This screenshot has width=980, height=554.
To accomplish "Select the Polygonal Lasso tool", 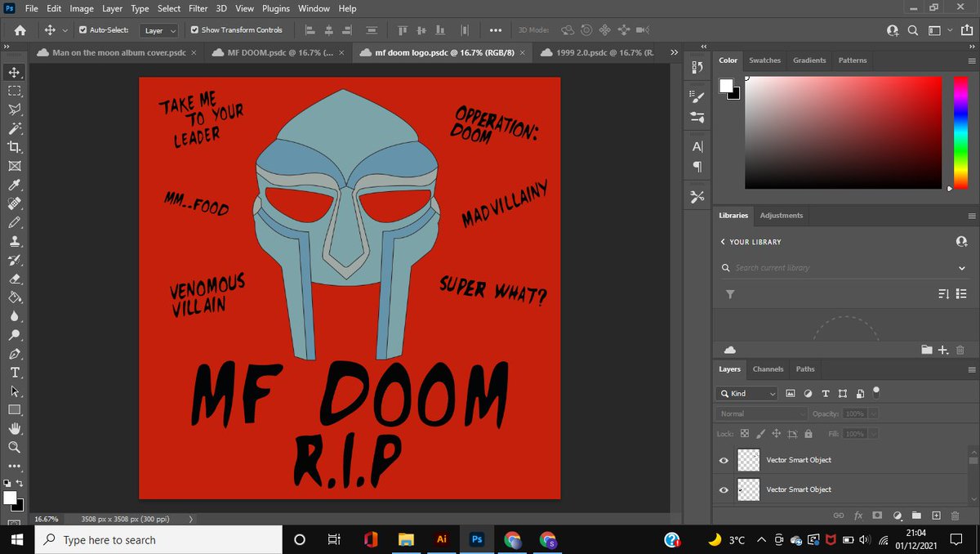I will click(x=15, y=110).
